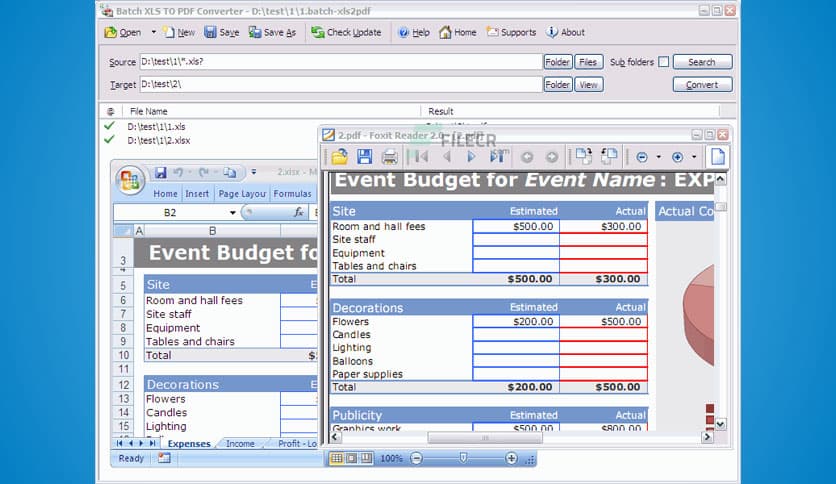This screenshot has width=836, height=484.
Task: Save icon in Excel quick access
Action: coord(160,173)
